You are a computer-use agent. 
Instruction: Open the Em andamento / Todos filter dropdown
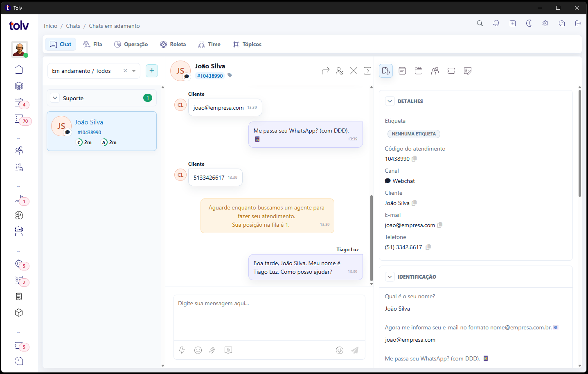click(94, 71)
